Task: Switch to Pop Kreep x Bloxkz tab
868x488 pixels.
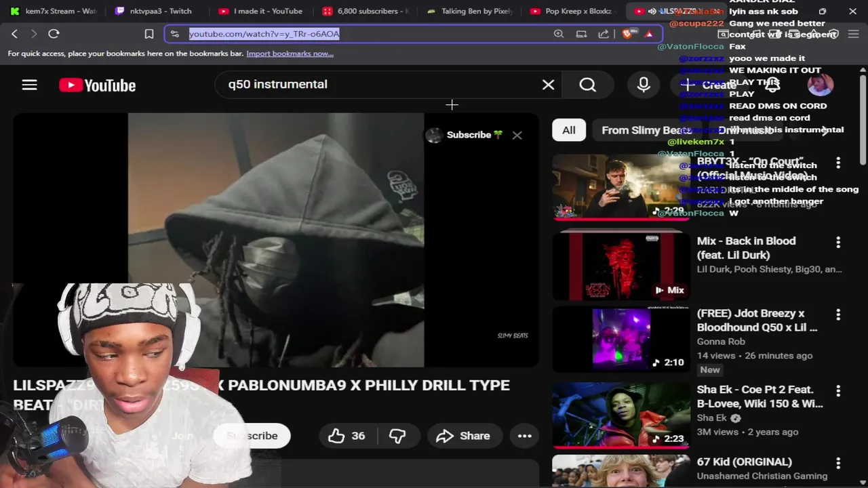Action: (x=573, y=11)
